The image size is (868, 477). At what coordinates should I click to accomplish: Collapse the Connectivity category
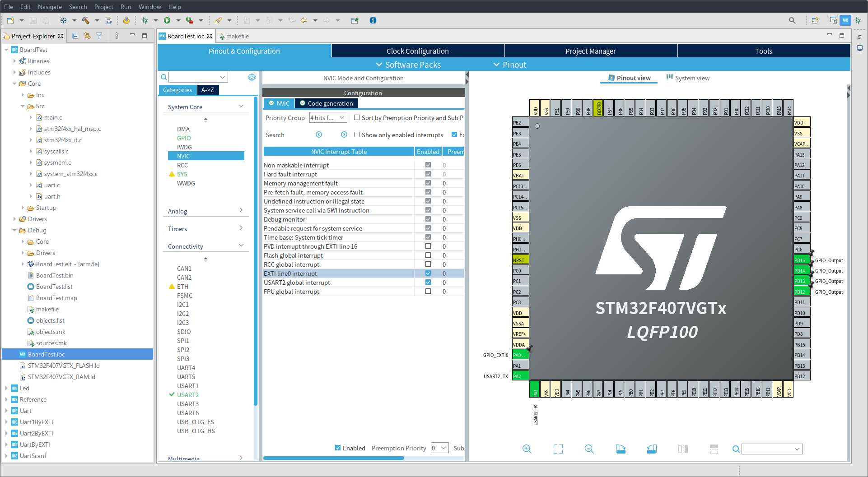coord(241,245)
